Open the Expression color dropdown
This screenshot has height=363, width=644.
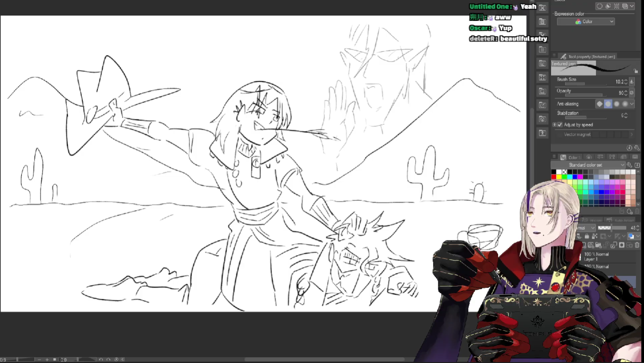coord(586,21)
